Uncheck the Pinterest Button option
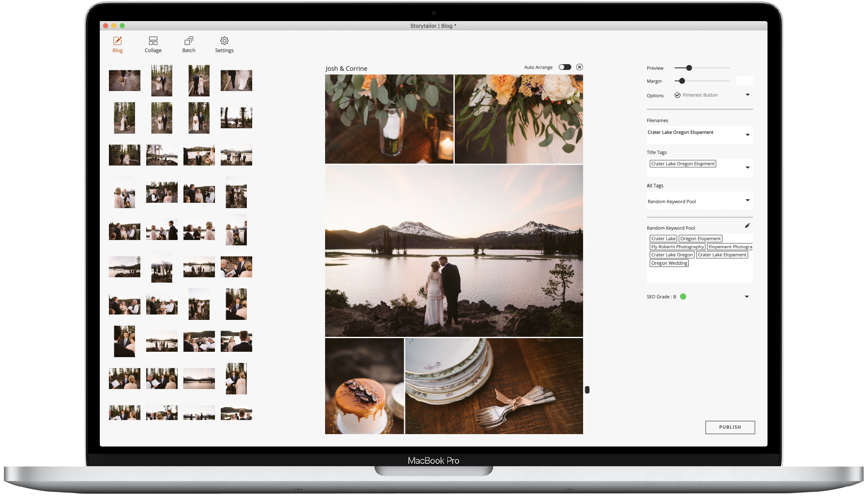The height and width of the screenshot is (497, 868). (x=678, y=95)
